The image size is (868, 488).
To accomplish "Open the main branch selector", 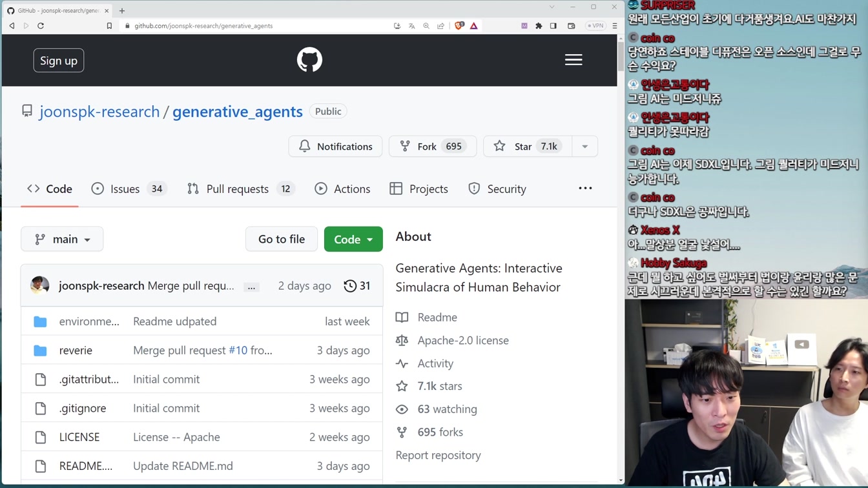I will [x=62, y=239].
